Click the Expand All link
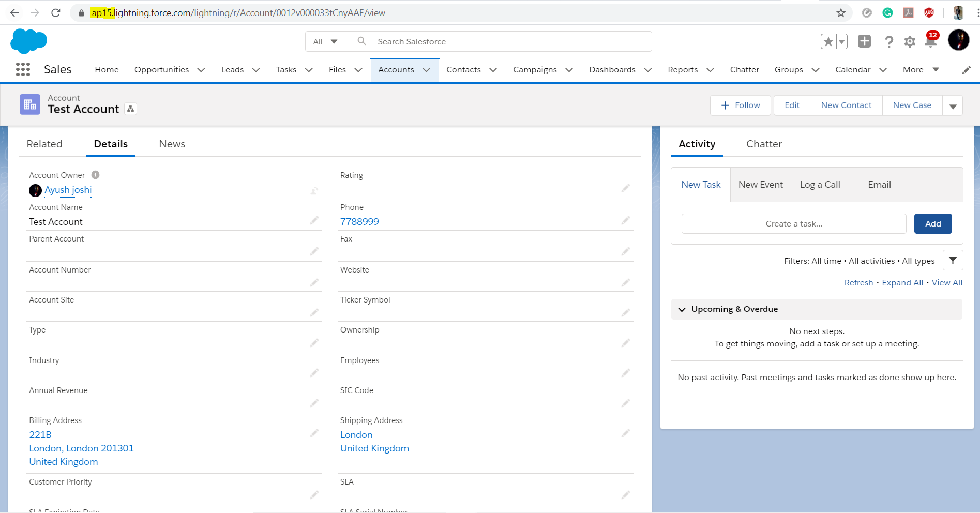 click(902, 283)
